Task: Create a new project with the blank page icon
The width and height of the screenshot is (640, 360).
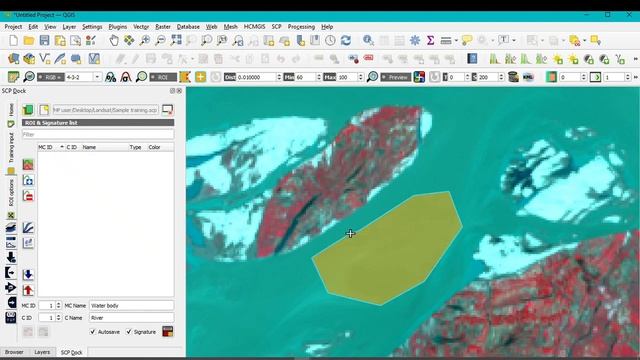Action: point(13,40)
